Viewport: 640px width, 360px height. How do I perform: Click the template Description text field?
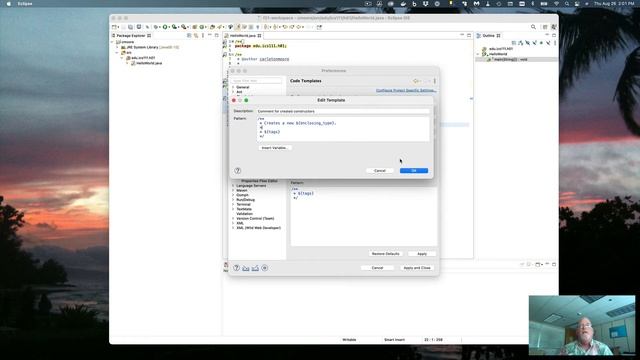[343, 111]
